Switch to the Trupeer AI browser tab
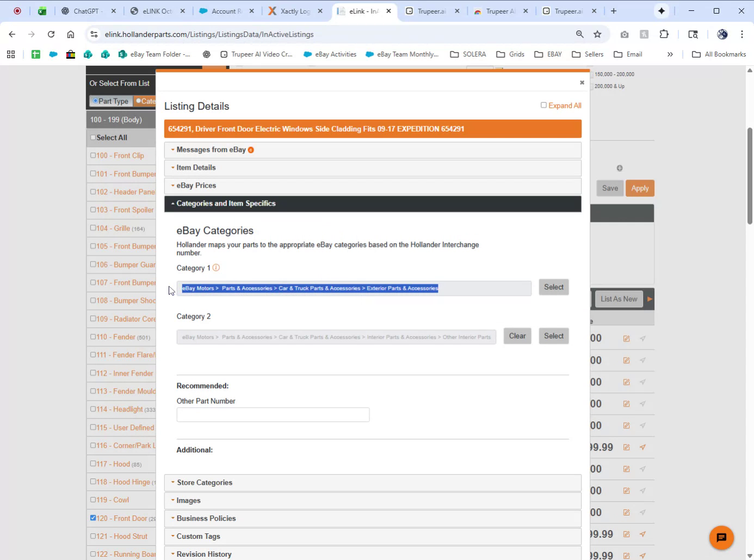 [500, 11]
